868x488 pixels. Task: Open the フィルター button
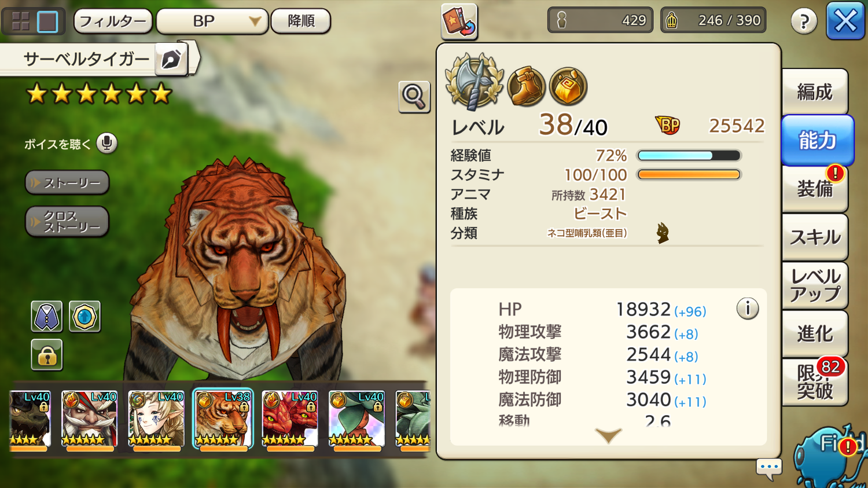coord(113,21)
